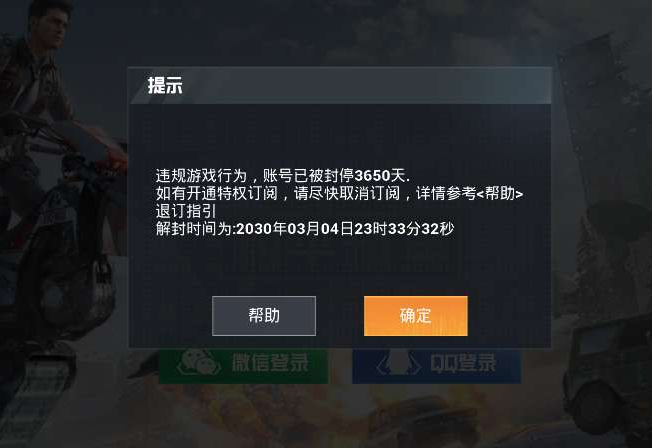Screen dimensions: 652x448
Task: Tap the dimmed 微信登录 login button text
Action: point(270,363)
